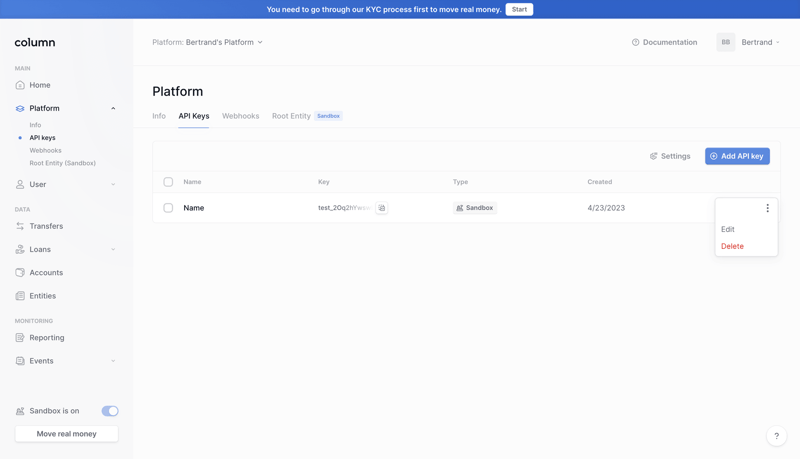Click the Platform layers icon
800x459 pixels.
point(20,108)
